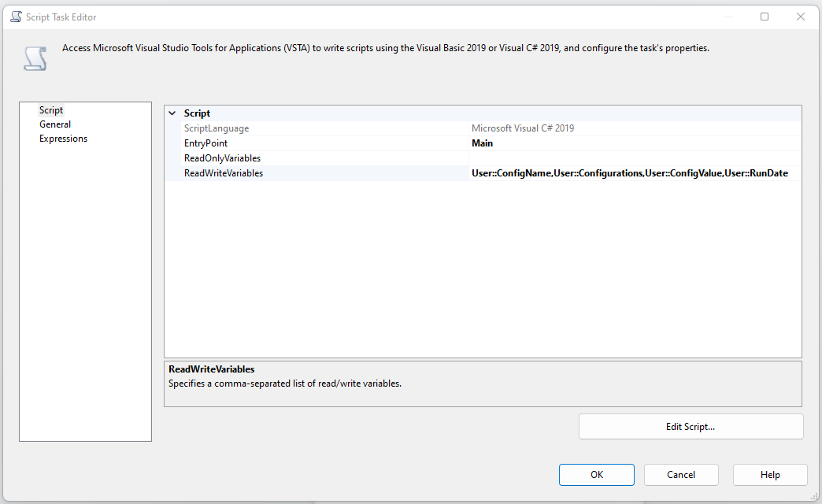Image resolution: width=822 pixels, height=504 pixels.
Task: Click the Script Task Editor title bar icon
Action: tap(16, 17)
